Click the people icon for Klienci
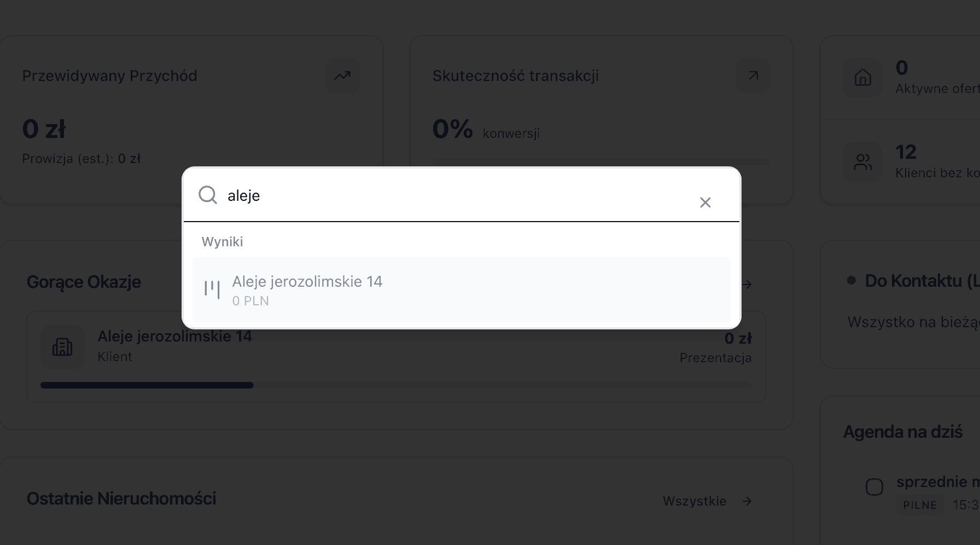The height and width of the screenshot is (545, 980). tap(862, 162)
